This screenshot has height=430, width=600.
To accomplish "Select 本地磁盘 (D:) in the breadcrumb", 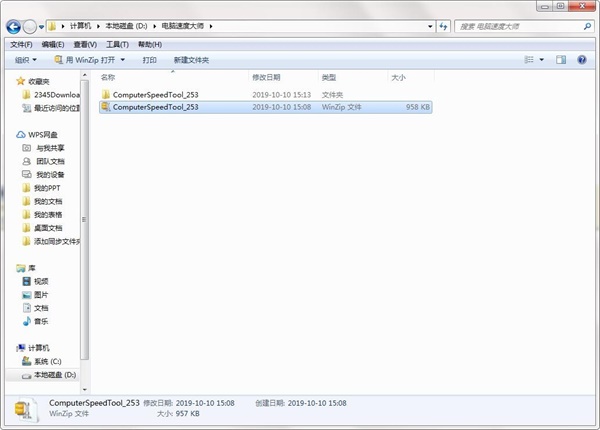I will coord(126,26).
